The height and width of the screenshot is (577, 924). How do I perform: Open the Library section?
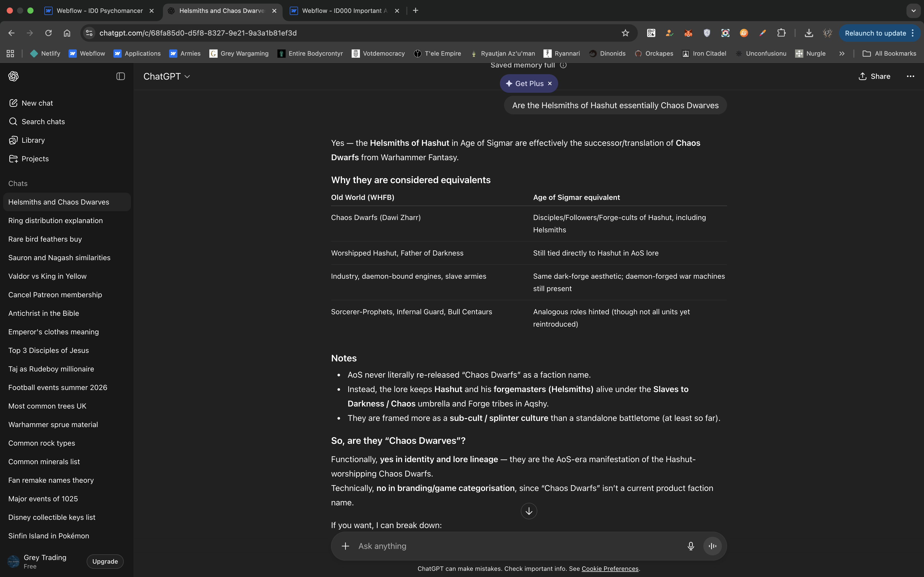[x=33, y=140]
